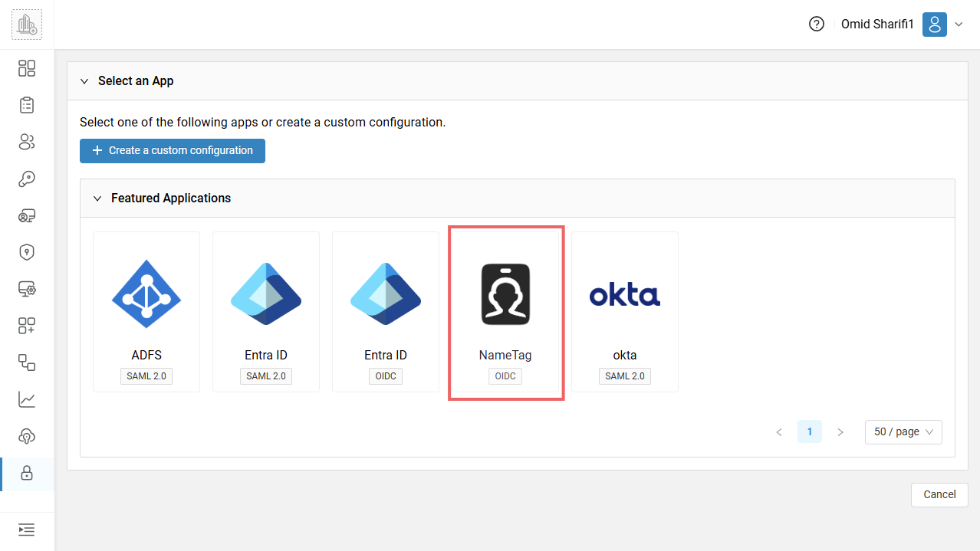Go to the next page arrow
This screenshot has height=551, width=980.
840,432
